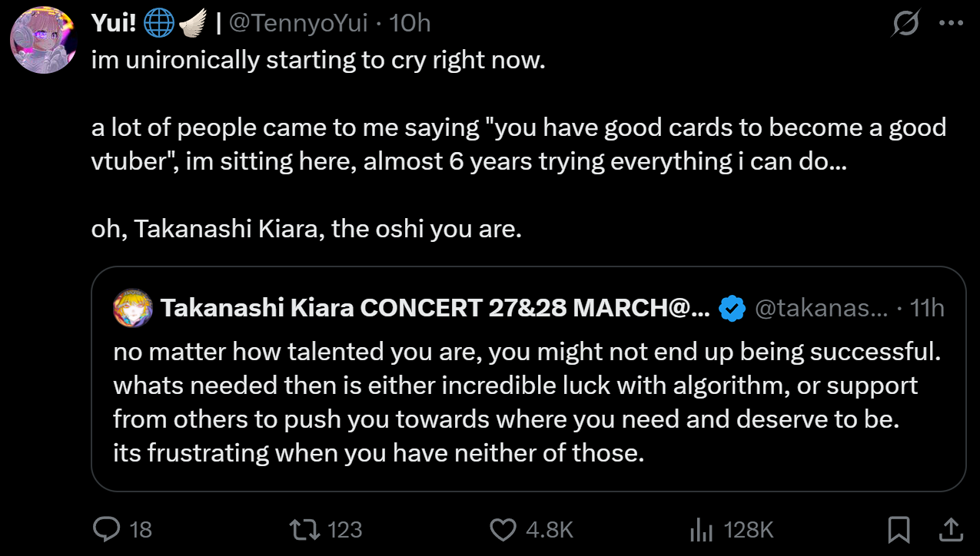Open the @TennyoYui handle link
The image size is (980, 556).
[x=299, y=24]
